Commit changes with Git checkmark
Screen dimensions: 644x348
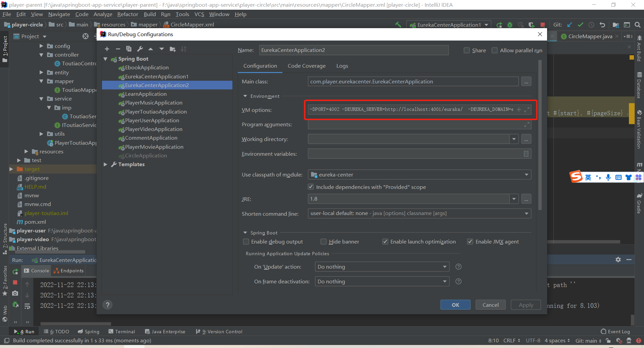pyautogui.click(x=580, y=25)
